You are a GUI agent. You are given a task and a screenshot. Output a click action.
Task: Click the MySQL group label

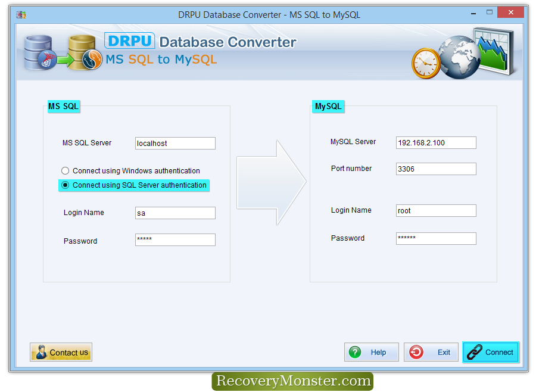[x=328, y=107]
